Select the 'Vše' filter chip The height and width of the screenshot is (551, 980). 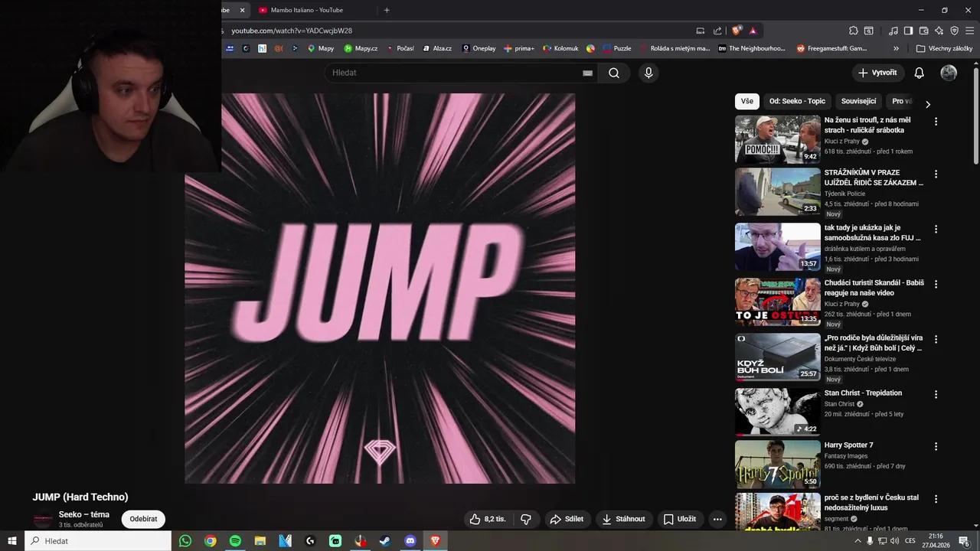coord(747,101)
